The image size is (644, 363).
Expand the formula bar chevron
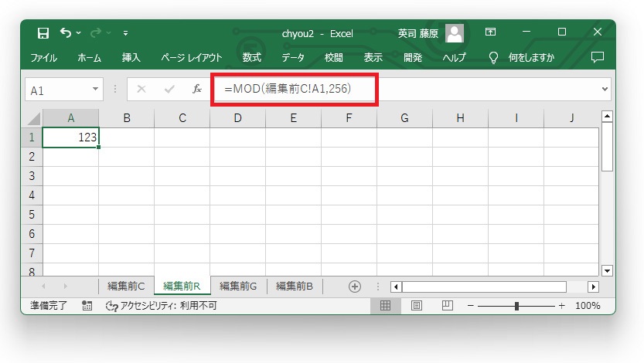coord(605,90)
